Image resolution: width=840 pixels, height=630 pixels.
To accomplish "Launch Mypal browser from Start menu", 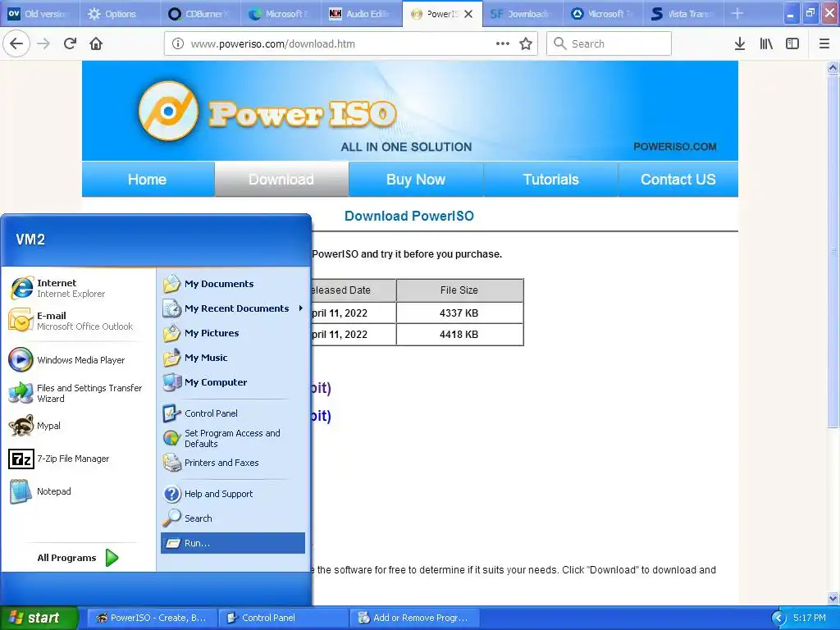I will tap(78, 426).
